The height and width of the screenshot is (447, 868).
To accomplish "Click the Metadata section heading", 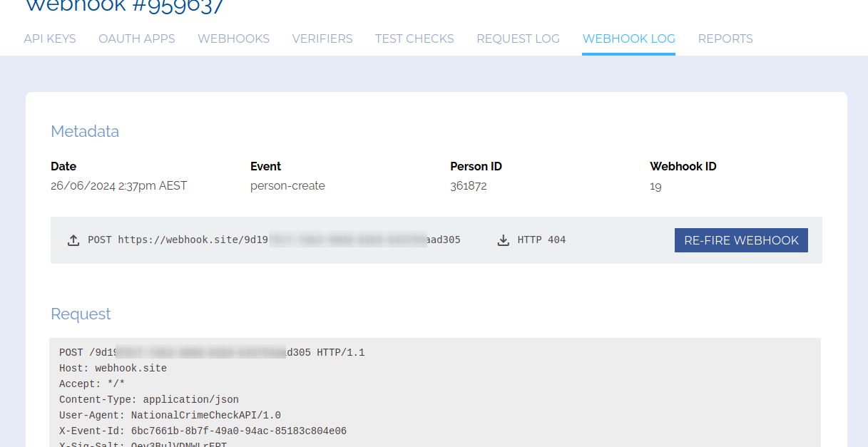I will click(85, 131).
